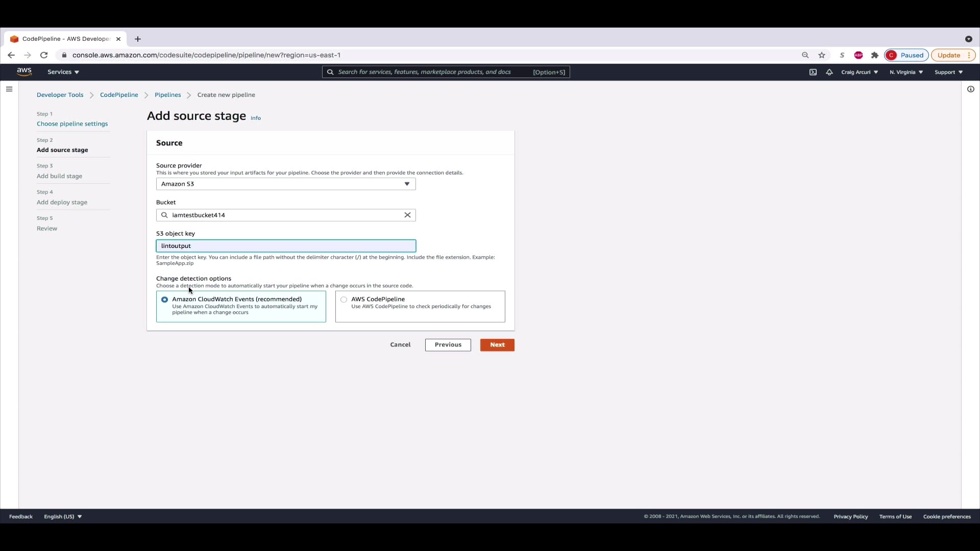Go to Pipelines breadcrumb link

pos(167,95)
